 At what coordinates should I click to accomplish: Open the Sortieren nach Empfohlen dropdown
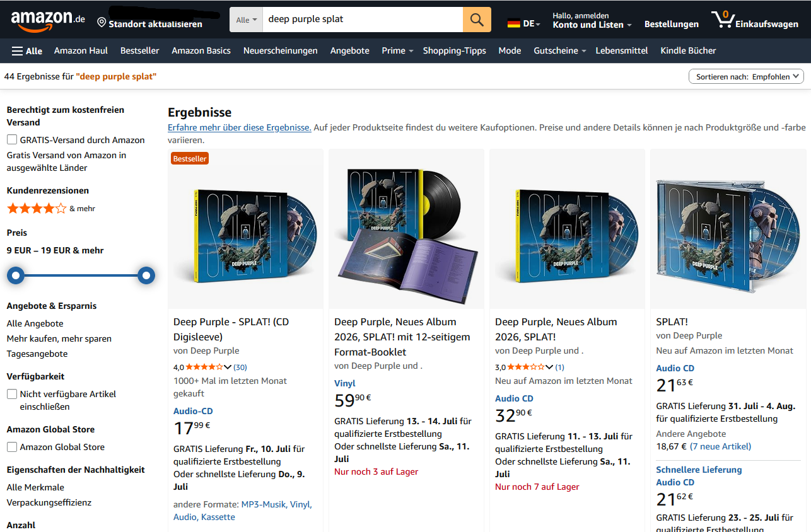pyautogui.click(x=746, y=76)
